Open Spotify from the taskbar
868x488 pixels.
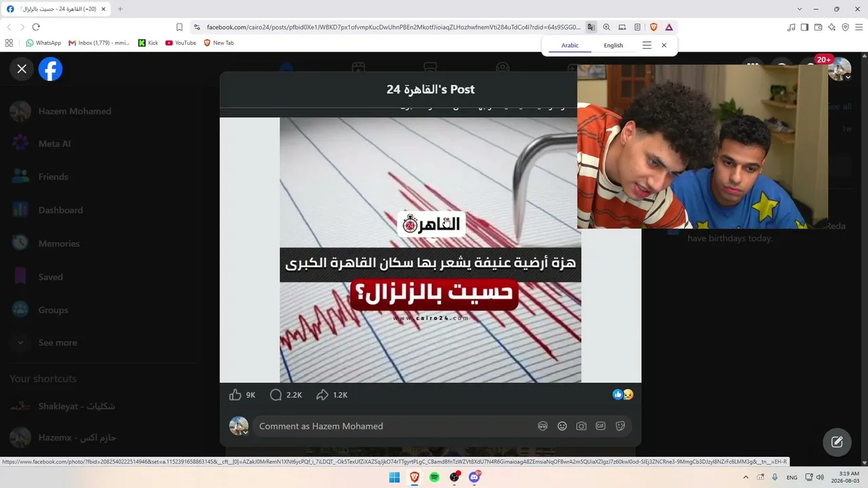pos(434,477)
